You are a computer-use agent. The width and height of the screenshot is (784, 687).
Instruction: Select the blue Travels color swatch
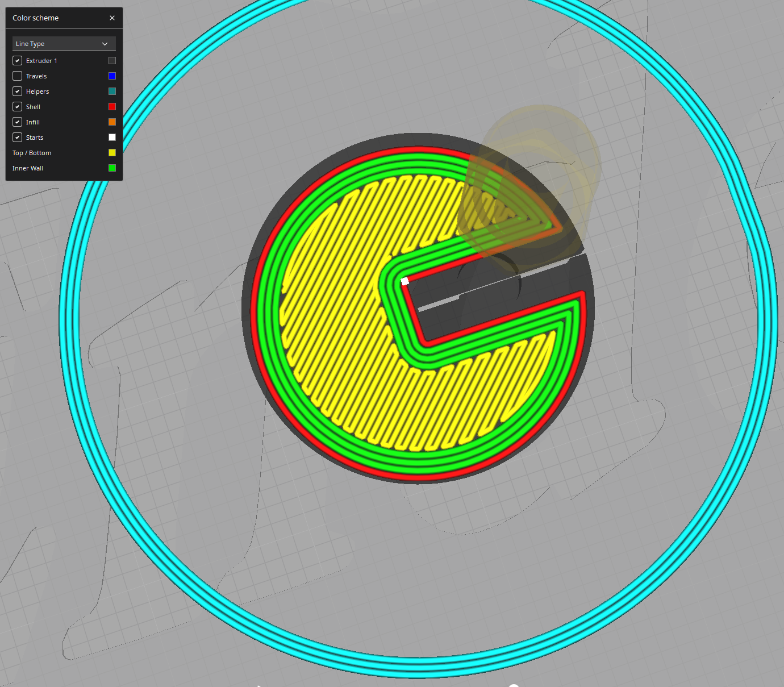pos(112,76)
